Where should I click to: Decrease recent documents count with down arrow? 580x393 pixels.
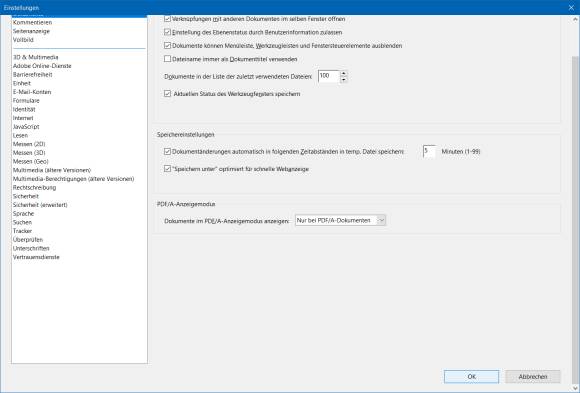(344, 79)
